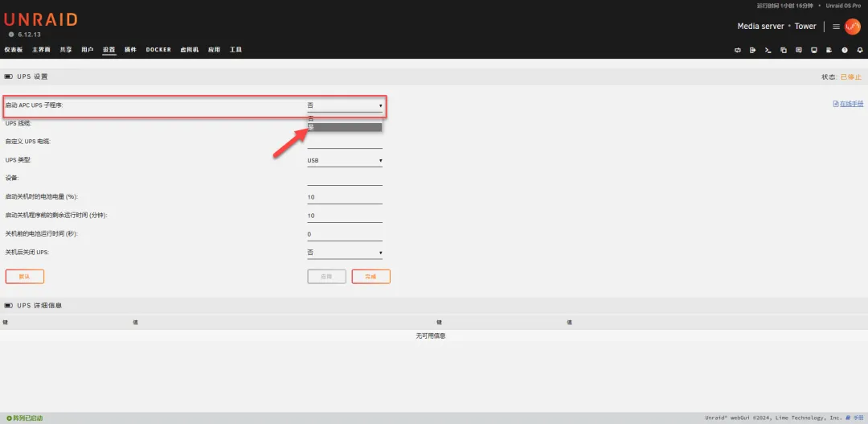The width and height of the screenshot is (868, 424).
Task: Open the 在线手册 link
Action: click(848, 104)
